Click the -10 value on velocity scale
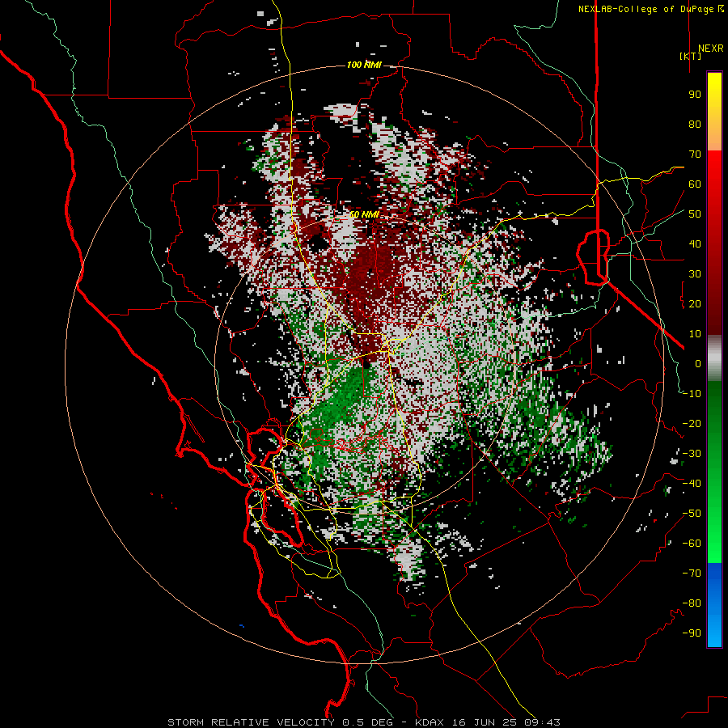The height and width of the screenshot is (728, 728). pyautogui.click(x=692, y=394)
